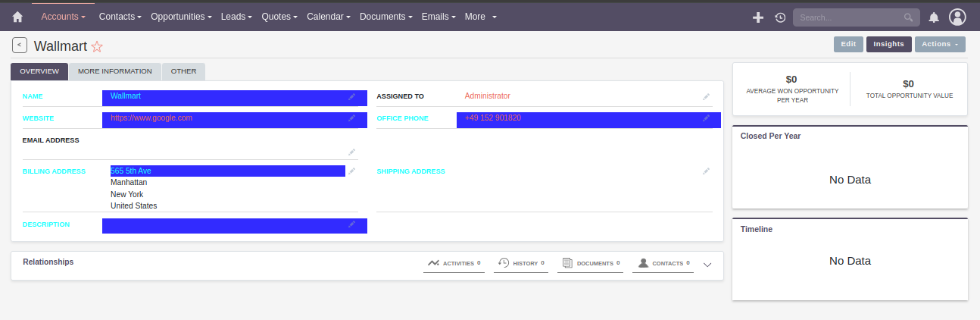Click pencil icon to edit Office Phone

[x=706, y=118]
